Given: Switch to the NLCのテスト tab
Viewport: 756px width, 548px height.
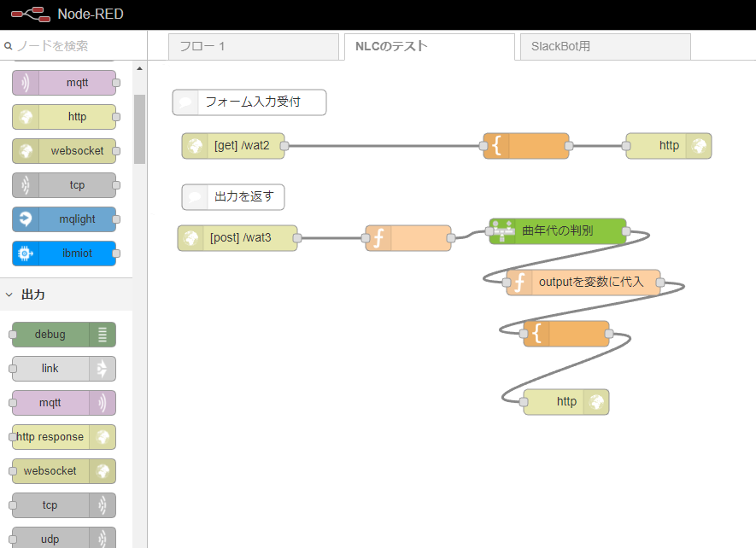Looking at the screenshot, I should pyautogui.click(x=430, y=47).
